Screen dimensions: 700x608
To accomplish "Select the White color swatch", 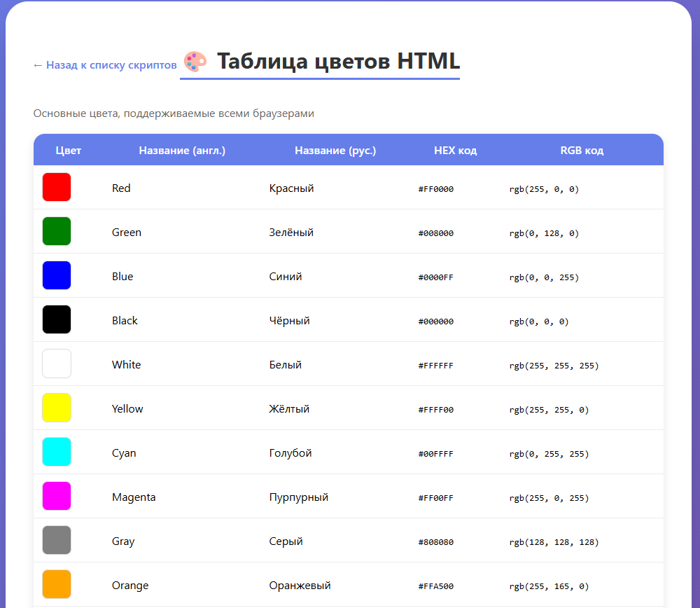I will point(57,364).
